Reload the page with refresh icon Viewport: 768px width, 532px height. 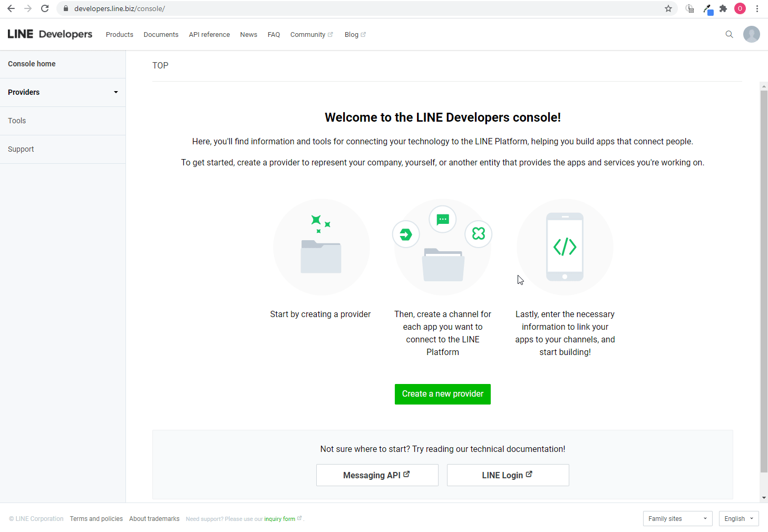45,8
